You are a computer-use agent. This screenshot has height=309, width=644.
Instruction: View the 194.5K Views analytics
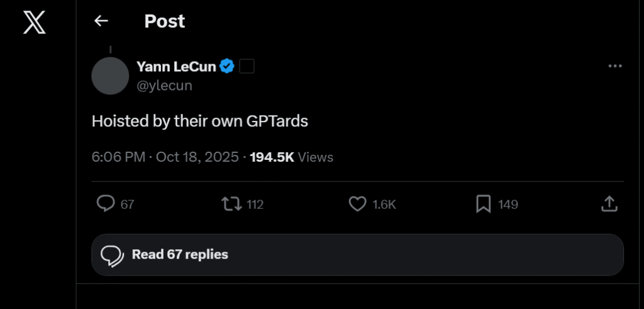[292, 157]
